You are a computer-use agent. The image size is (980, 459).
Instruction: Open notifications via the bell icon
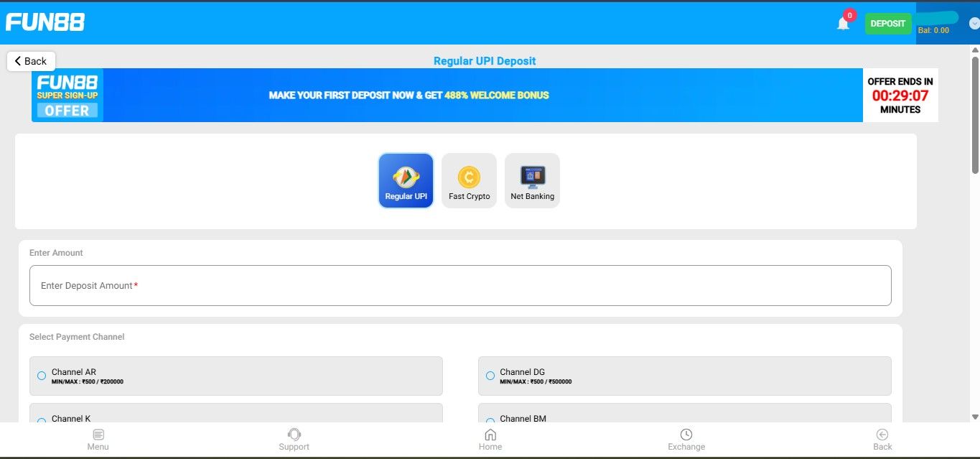click(842, 23)
